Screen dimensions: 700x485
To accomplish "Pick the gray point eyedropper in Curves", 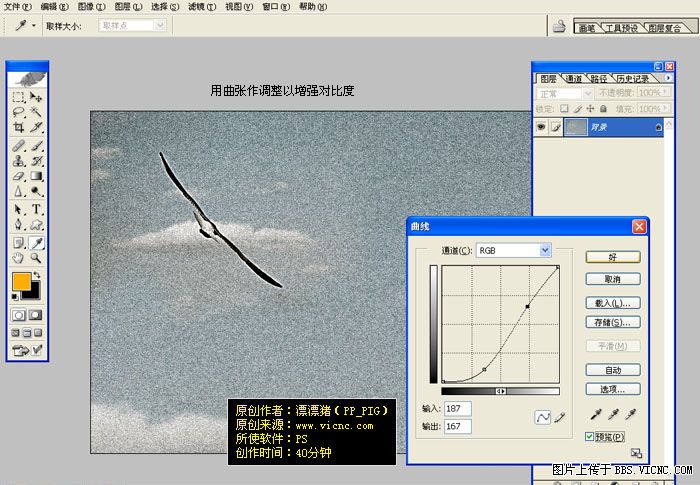I will pyautogui.click(x=613, y=414).
